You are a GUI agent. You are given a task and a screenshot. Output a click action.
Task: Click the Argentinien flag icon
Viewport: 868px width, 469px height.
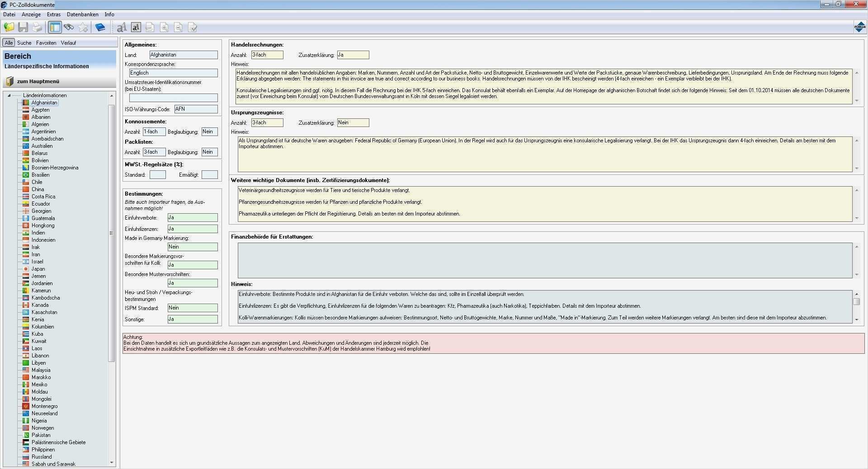[26, 131]
